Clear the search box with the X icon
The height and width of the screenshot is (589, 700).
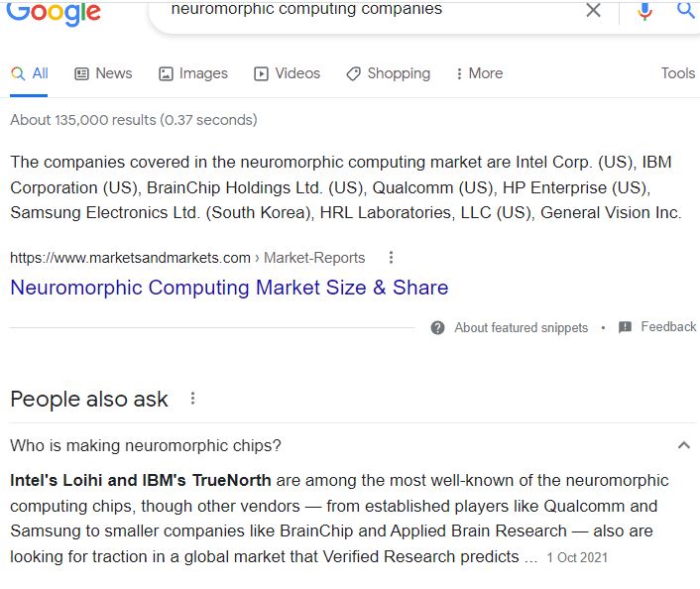click(x=593, y=9)
